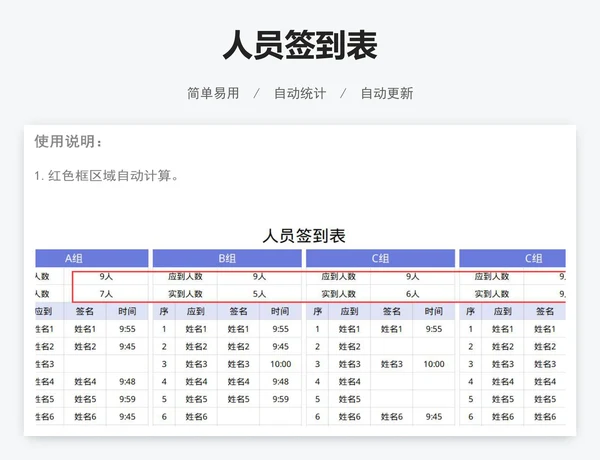Select the 简单易用 tagline text
Viewport: 600px width, 460px height.
(x=213, y=93)
